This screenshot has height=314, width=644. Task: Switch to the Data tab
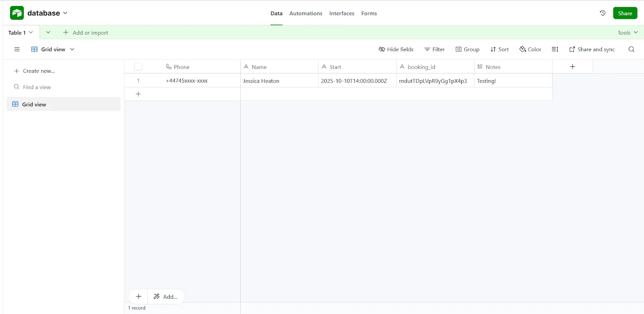pyautogui.click(x=277, y=13)
